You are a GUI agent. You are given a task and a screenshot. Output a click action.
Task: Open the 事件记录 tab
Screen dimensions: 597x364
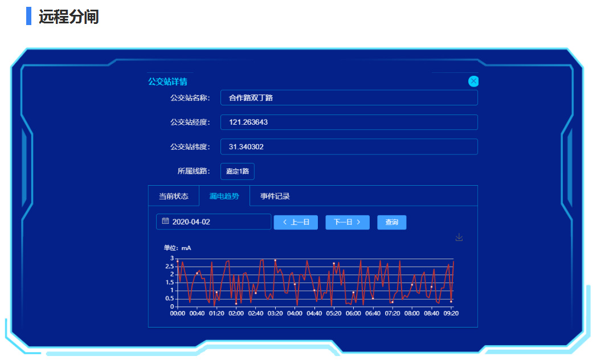[x=275, y=196]
